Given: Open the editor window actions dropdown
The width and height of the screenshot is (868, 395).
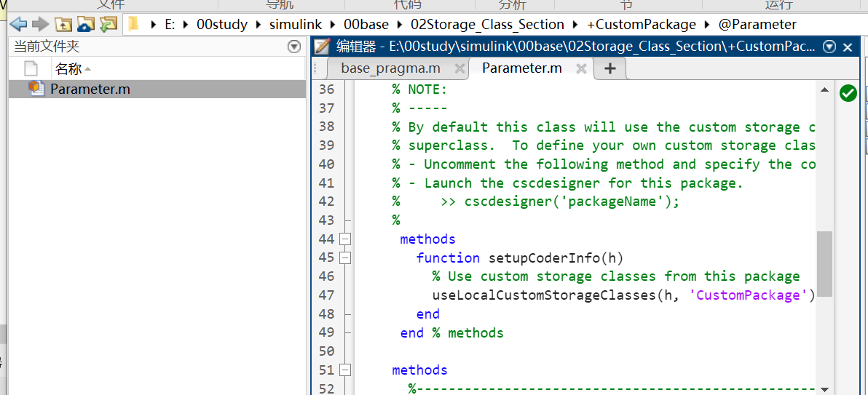Looking at the screenshot, I should point(829,47).
